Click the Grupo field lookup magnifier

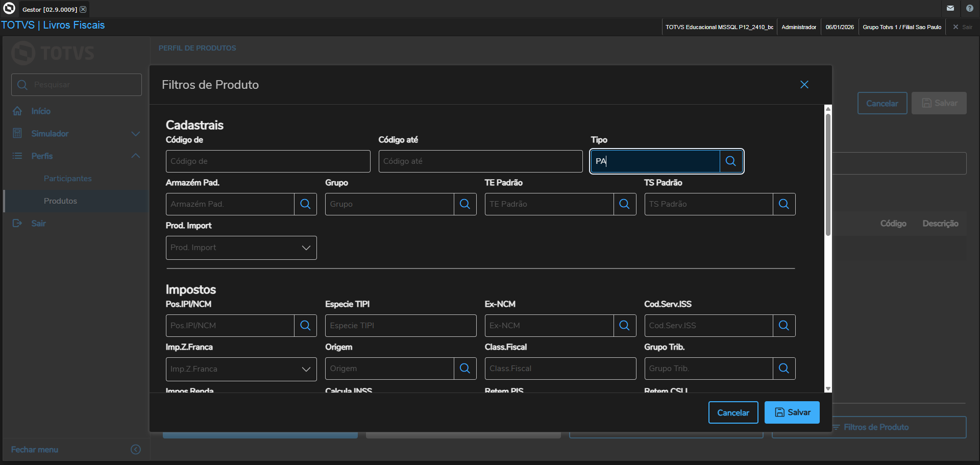[465, 204]
